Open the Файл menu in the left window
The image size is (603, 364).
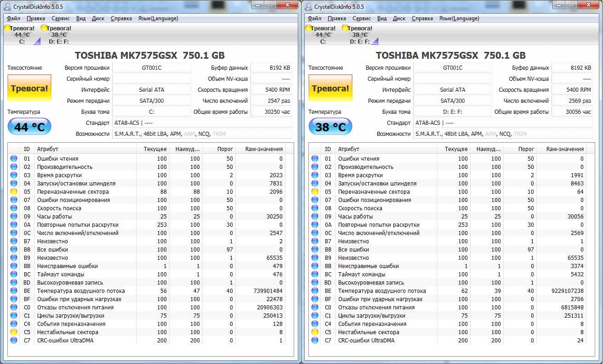[x=13, y=18]
